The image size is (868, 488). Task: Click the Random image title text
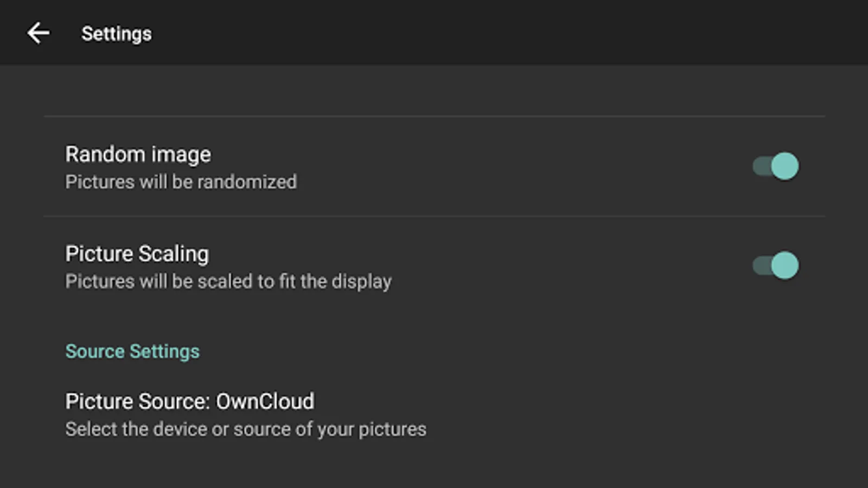coord(138,155)
